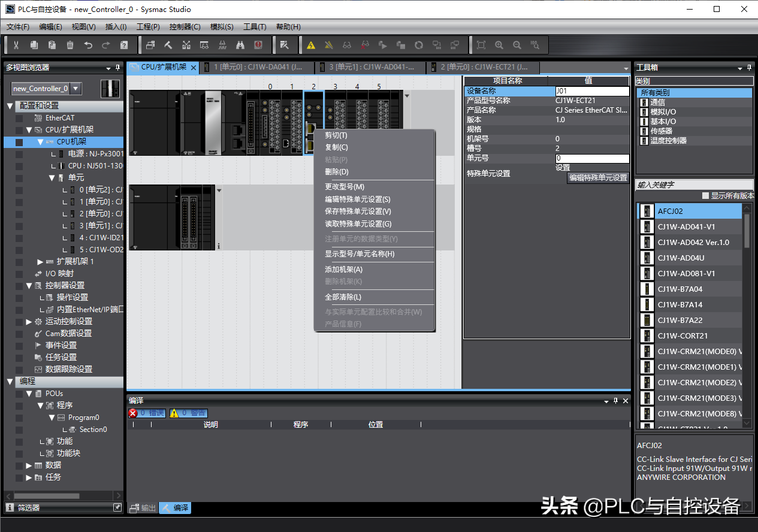
Task: Click the hammer Build icon
Action: 168,45
